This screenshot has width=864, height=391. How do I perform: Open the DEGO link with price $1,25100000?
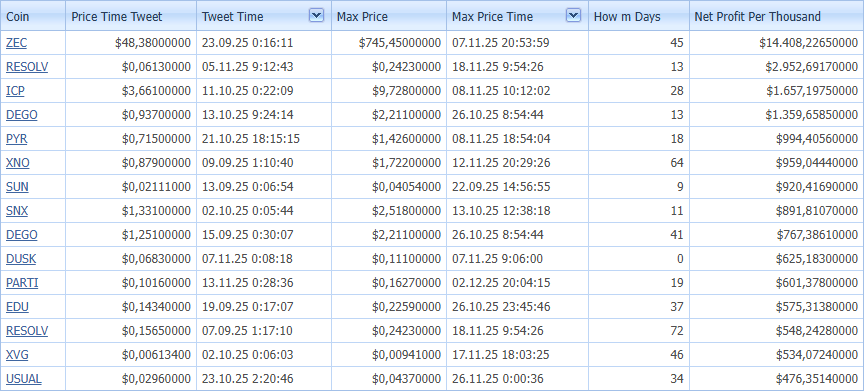22,235
